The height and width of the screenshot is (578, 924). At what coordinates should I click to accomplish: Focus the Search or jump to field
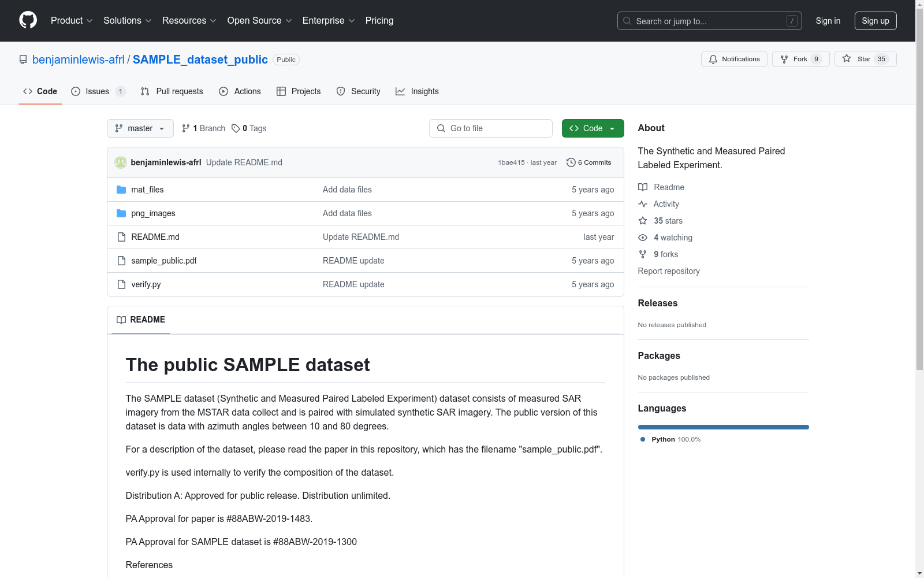coord(710,21)
